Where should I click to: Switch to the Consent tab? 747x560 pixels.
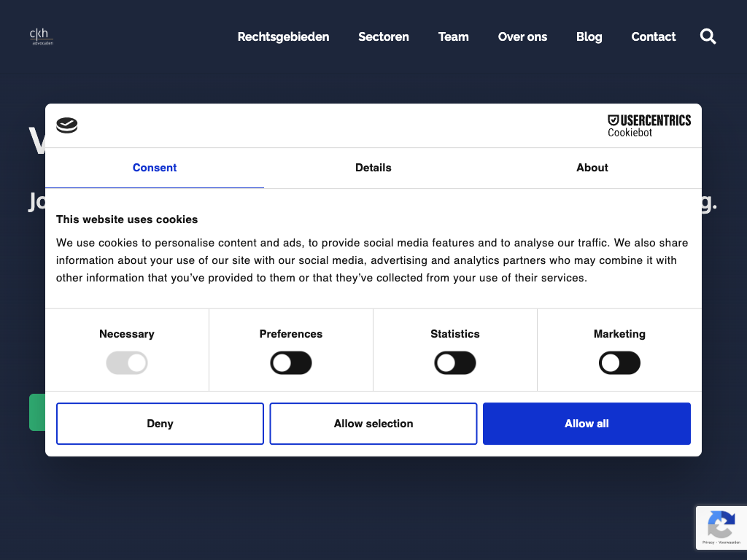coord(155,168)
